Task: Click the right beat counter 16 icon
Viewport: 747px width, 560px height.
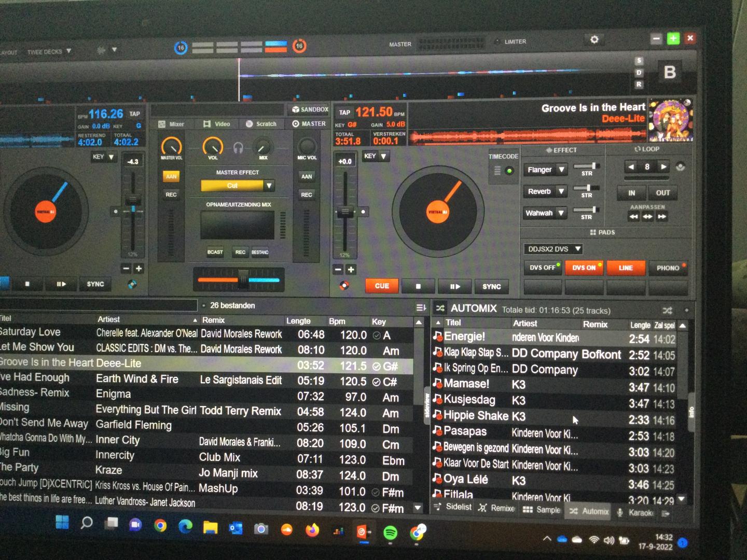Action: 299,46
